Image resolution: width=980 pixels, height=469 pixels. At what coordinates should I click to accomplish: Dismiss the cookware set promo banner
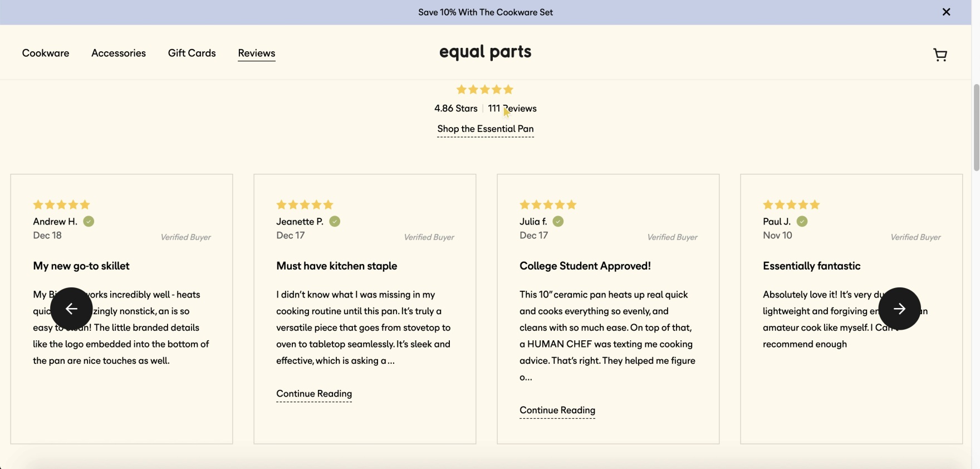(946, 12)
